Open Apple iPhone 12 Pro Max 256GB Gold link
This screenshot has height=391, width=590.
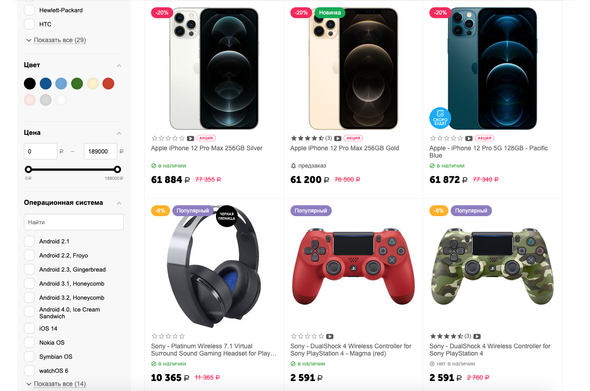click(x=344, y=148)
